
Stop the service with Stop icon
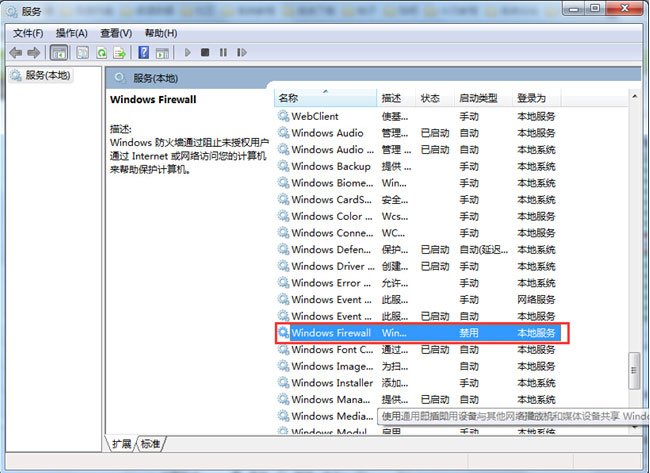205,52
